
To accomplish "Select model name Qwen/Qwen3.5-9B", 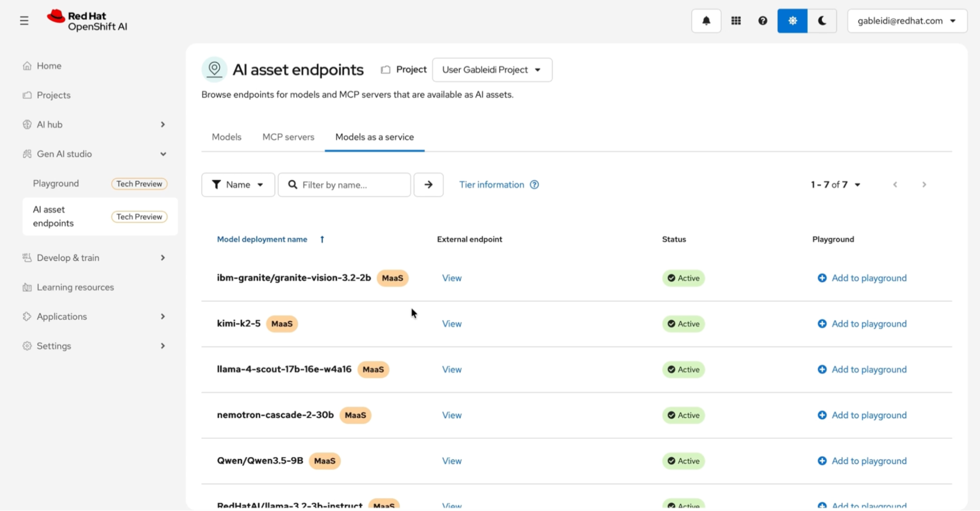I will (260, 461).
